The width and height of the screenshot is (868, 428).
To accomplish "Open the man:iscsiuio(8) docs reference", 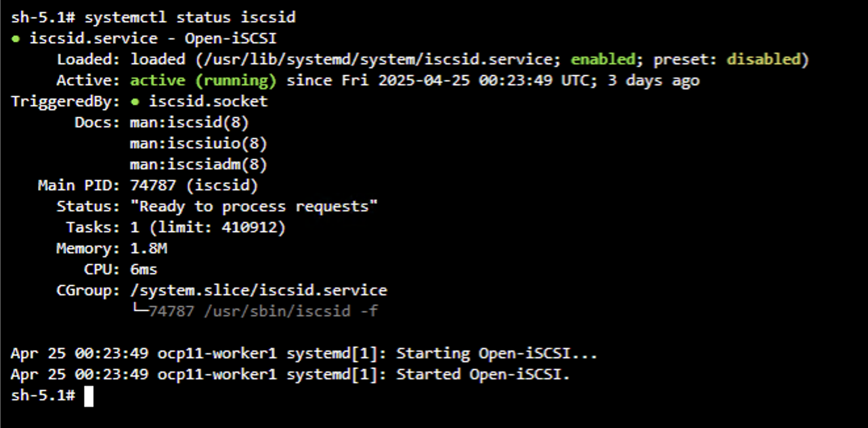I will point(198,144).
